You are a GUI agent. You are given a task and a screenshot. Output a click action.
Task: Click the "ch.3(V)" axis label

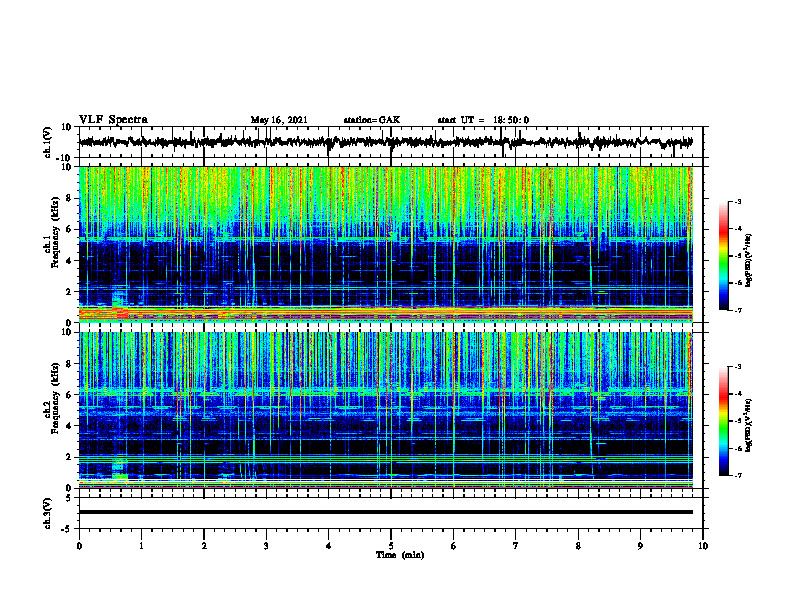(x=48, y=513)
